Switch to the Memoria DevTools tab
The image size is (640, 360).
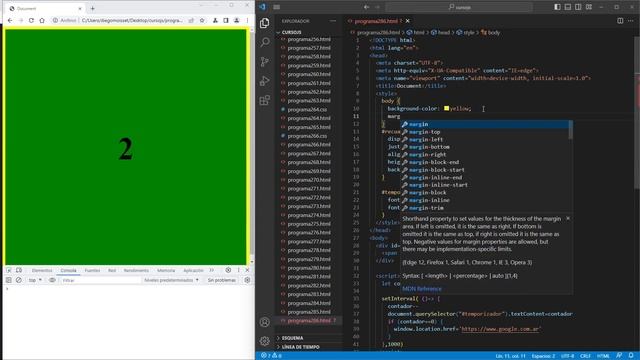click(x=166, y=270)
